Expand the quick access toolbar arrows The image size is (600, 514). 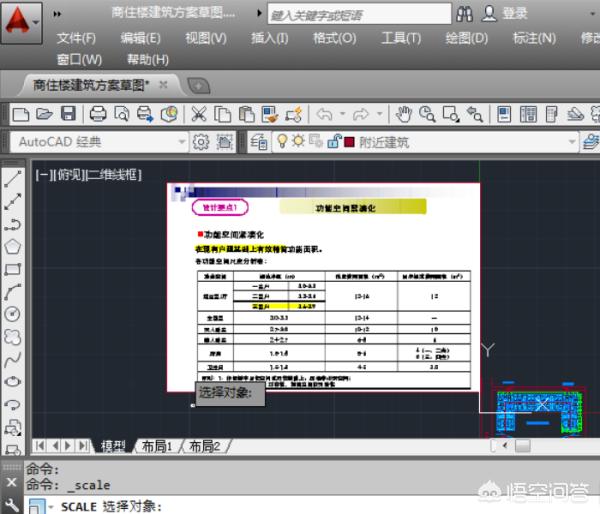pyautogui.click(x=57, y=14)
